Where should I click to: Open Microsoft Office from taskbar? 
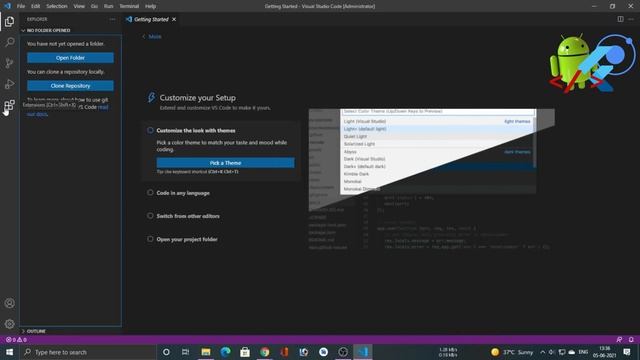[x=284, y=352]
